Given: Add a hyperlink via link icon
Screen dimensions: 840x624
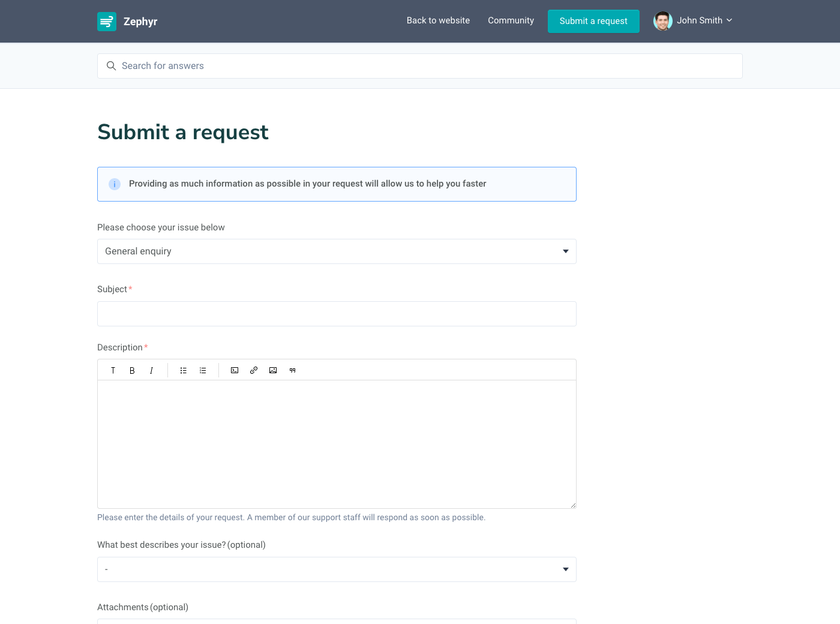Looking at the screenshot, I should pos(254,370).
